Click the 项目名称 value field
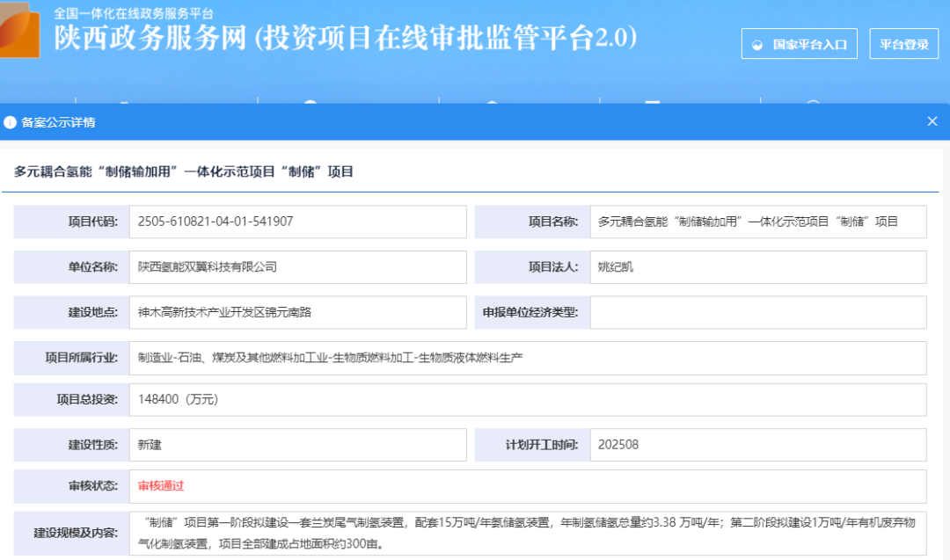Image resolution: width=950 pixels, height=560 pixels. pyautogui.click(x=757, y=222)
